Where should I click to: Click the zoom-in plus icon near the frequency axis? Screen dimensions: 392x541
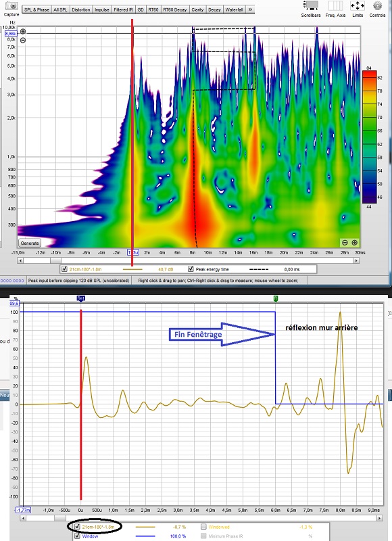(23, 31)
